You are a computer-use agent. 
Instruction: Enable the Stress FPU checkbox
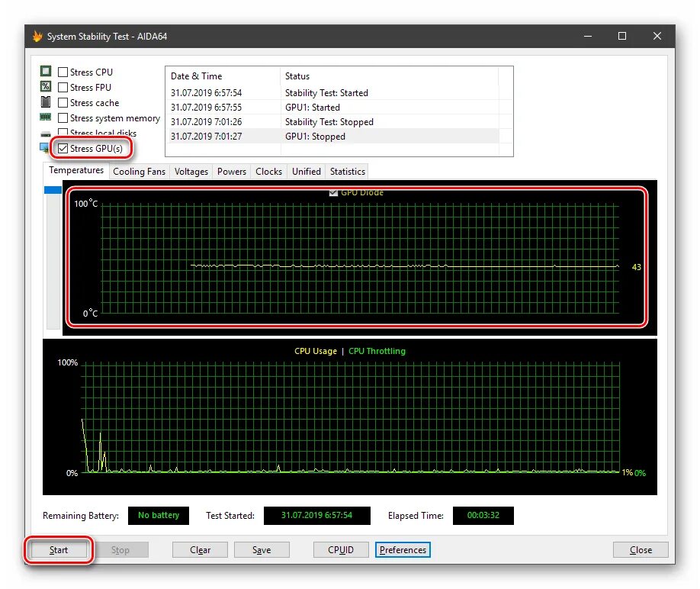tap(63, 87)
